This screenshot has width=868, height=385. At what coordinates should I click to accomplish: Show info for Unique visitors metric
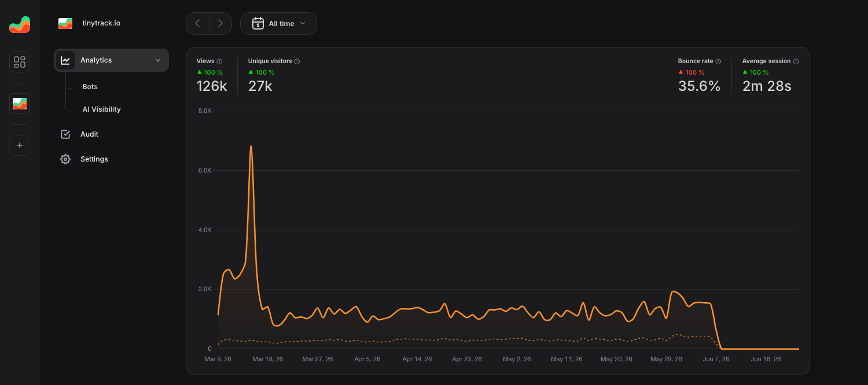click(297, 61)
